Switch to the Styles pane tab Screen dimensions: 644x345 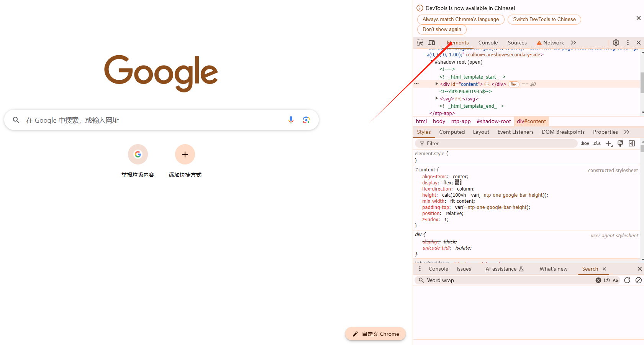click(x=424, y=132)
